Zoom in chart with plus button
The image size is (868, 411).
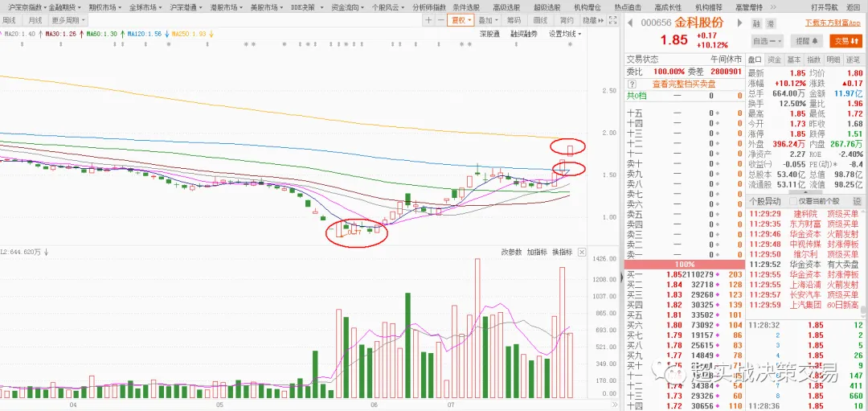click(428, 20)
